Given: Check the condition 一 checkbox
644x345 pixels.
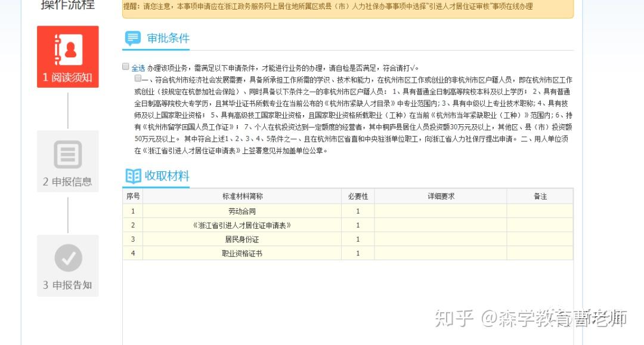Looking at the screenshot, I should (138, 79).
